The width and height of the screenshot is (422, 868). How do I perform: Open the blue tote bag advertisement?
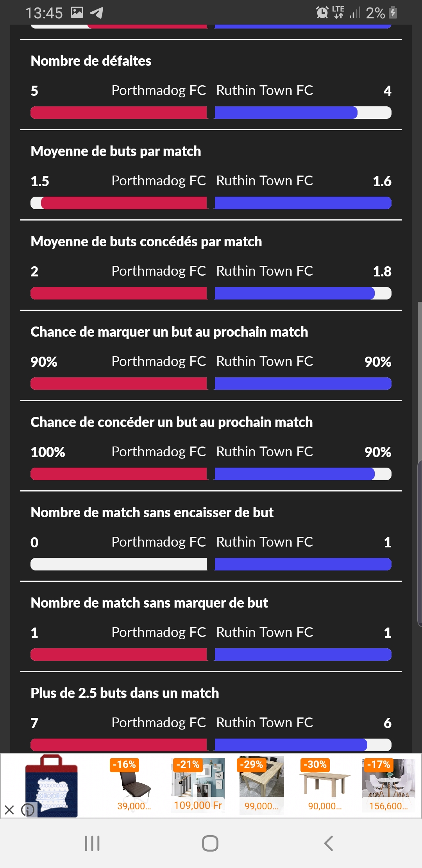(x=52, y=785)
